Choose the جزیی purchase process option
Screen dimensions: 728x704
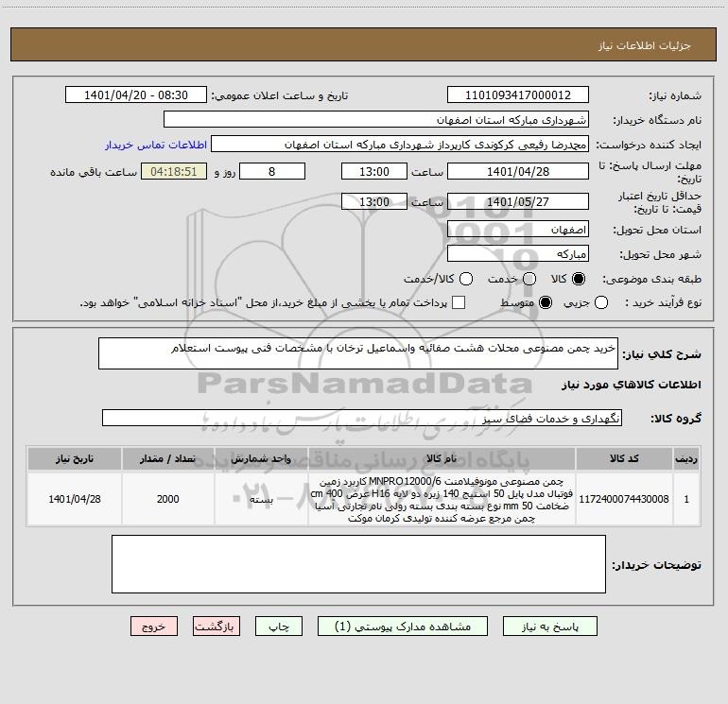(600, 302)
